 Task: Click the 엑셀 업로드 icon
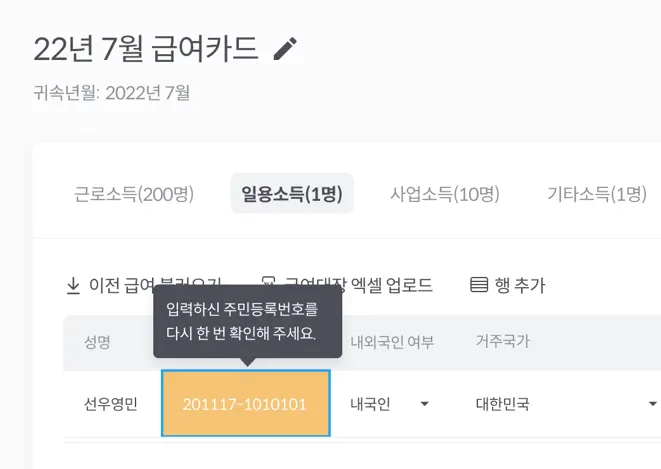[x=267, y=286]
